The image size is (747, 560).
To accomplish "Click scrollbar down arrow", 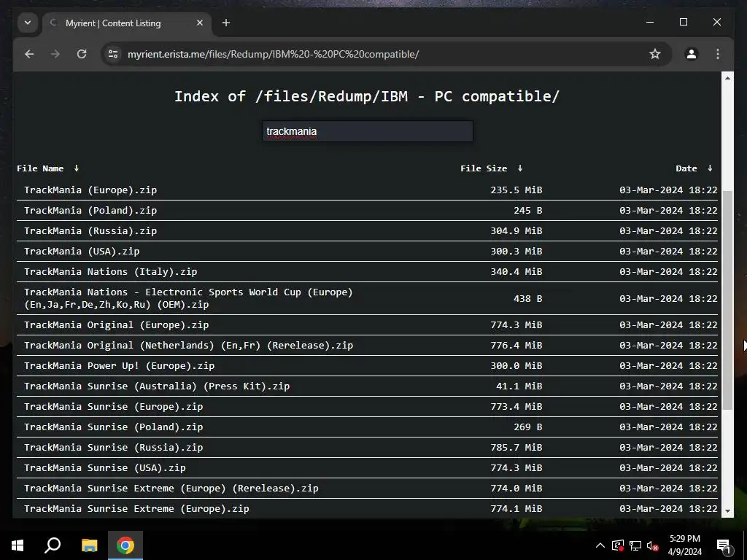I will 727,511.
